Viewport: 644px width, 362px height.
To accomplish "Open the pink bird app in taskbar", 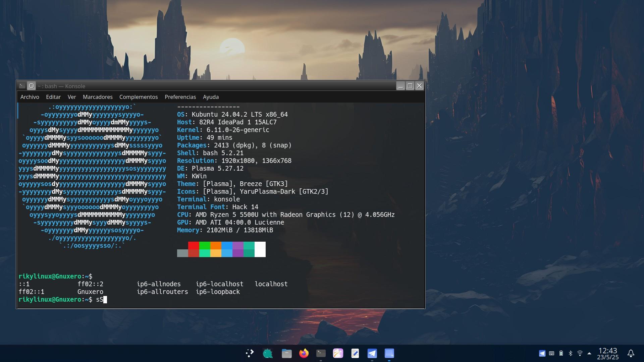I will point(338,353).
